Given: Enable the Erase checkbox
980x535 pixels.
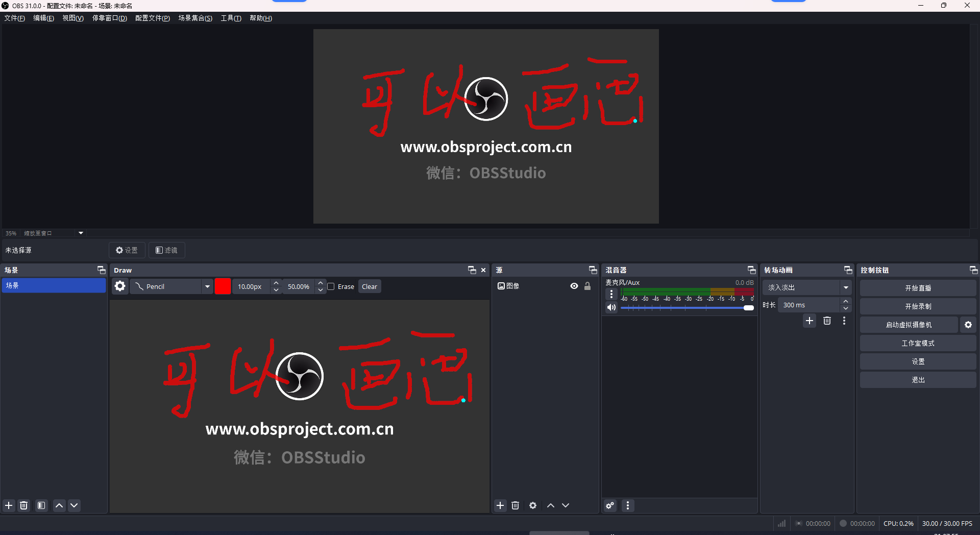Looking at the screenshot, I should tap(331, 286).
